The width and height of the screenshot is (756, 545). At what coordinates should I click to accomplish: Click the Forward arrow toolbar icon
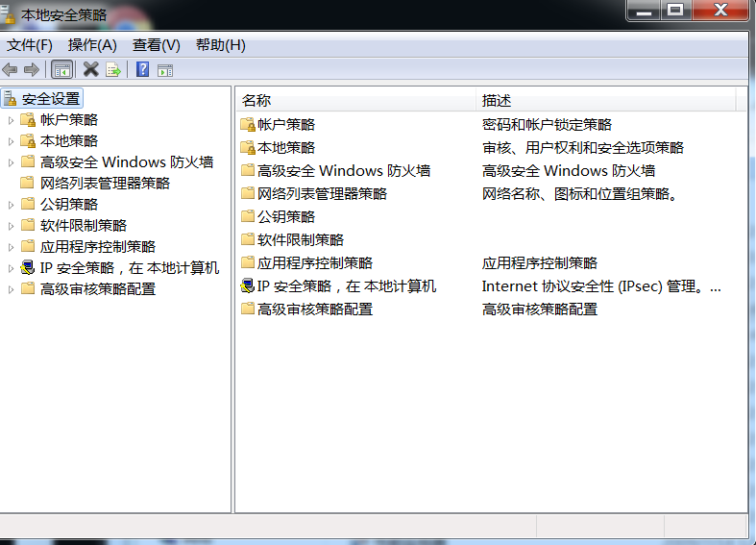tap(32, 70)
